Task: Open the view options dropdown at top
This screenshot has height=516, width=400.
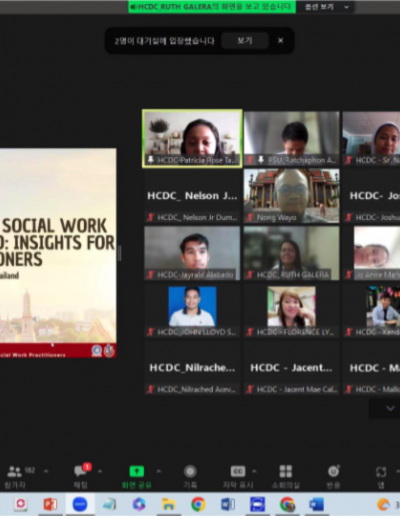Action: pyautogui.click(x=326, y=7)
